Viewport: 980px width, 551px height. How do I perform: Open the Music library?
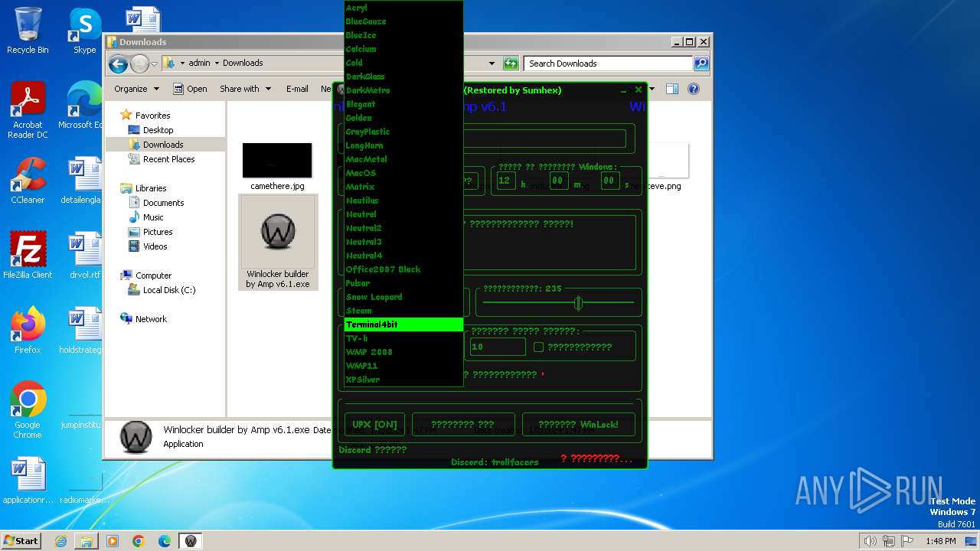tap(153, 217)
